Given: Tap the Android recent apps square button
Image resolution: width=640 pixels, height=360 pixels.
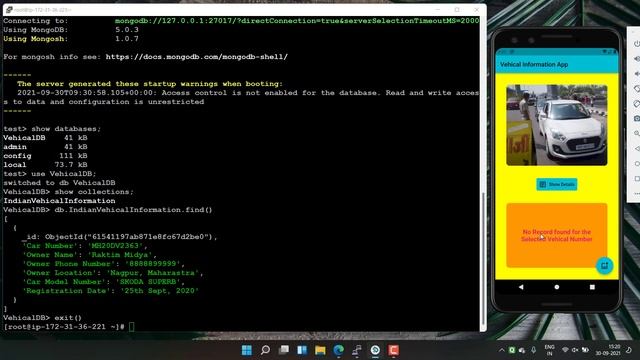Looking at the screenshot, I should pyautogui.click(x=592, y=287).
